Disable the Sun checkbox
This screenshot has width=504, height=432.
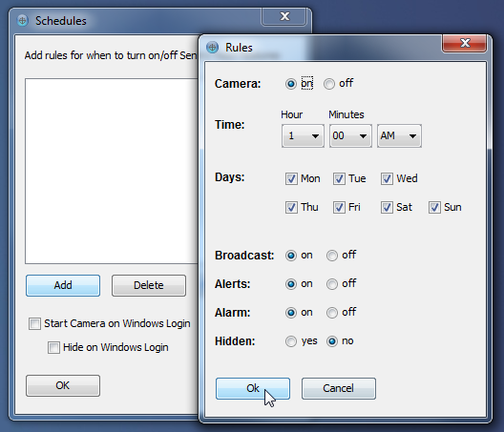(434, 208)
